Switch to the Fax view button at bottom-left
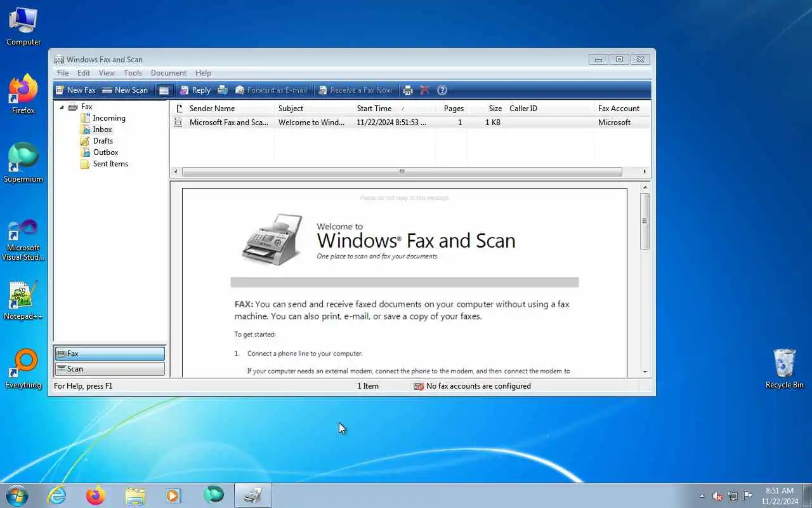 tap(109, 354)
